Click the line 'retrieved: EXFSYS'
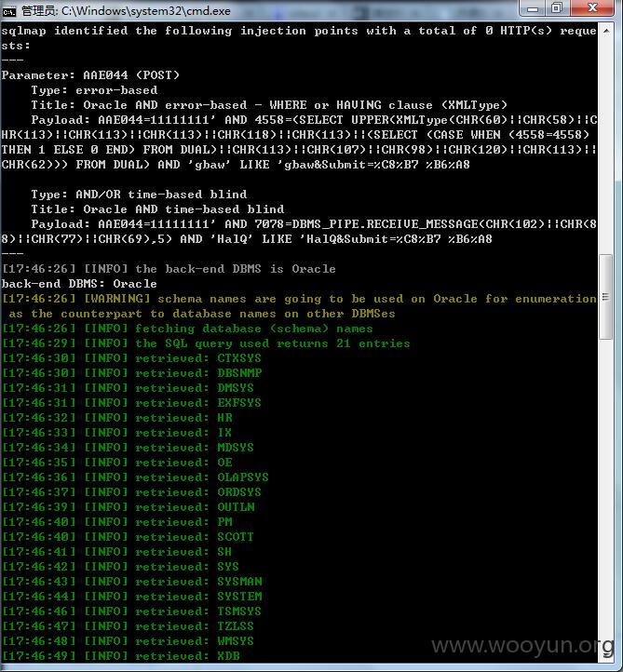This screenshot has height=672, width=623. click(131, 403)
